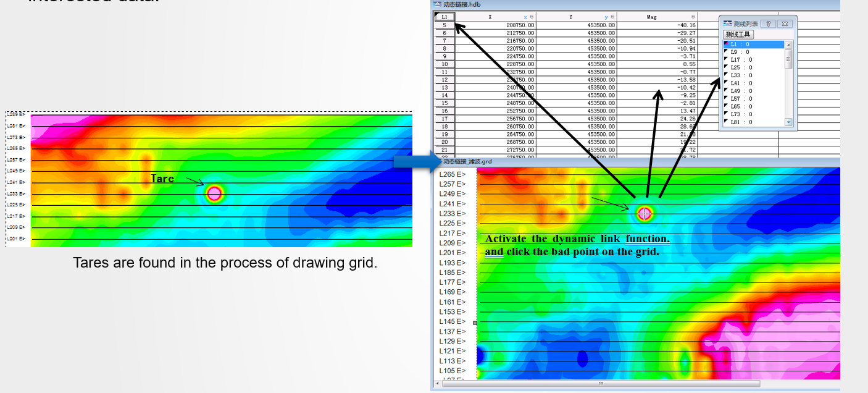This screenshot has width=868, height=393.
Task: Click the Mag column protection icon
Action: 693,17
